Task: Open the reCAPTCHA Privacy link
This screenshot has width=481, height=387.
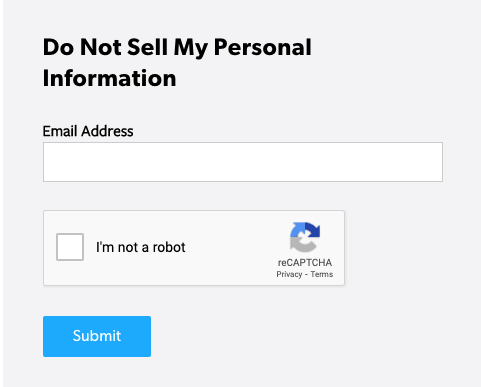Action: click(289, 274)
